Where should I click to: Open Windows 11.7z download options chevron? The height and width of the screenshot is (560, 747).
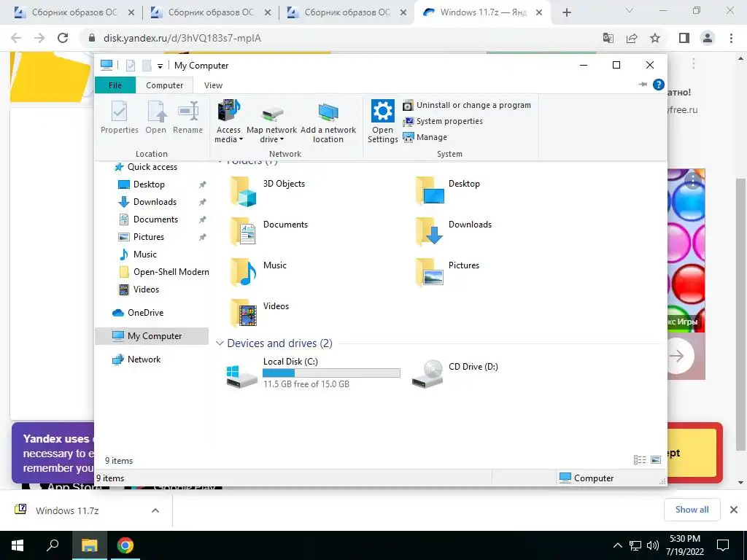[155, 510]
